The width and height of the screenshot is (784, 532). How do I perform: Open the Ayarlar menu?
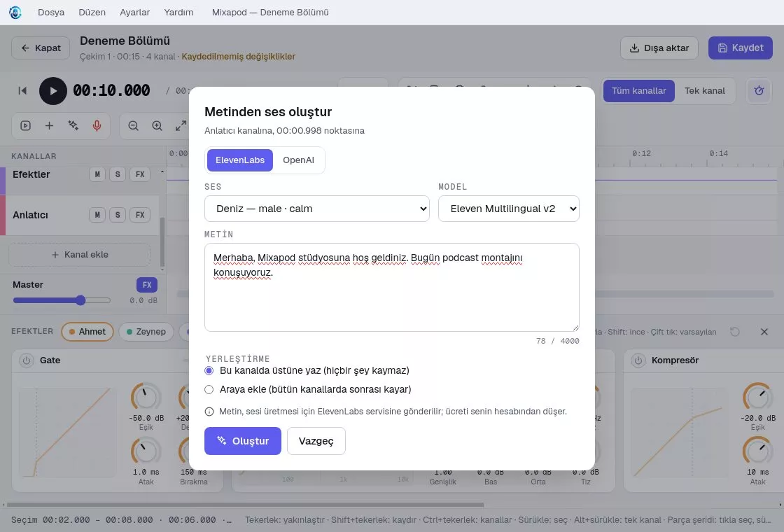tap(134, 13)
